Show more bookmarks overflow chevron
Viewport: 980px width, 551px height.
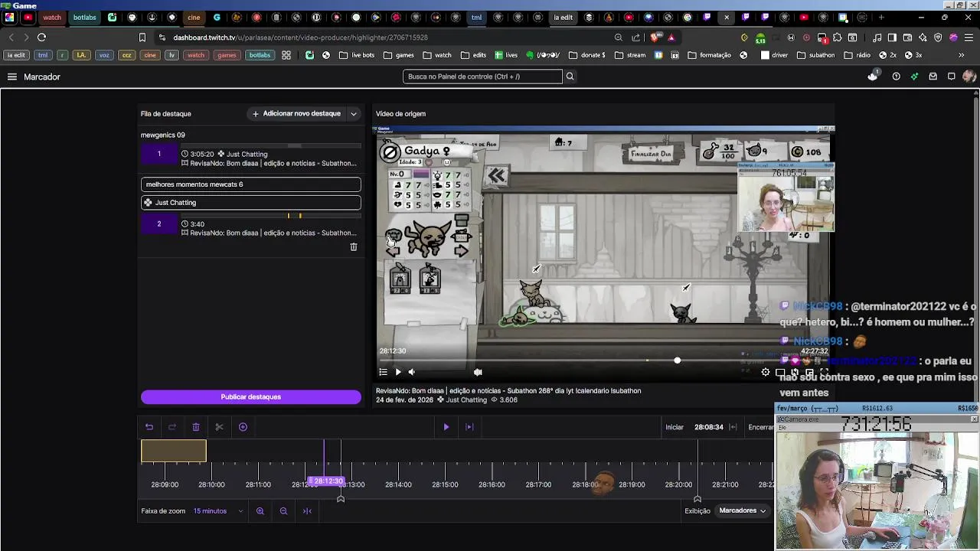point(962,55)
